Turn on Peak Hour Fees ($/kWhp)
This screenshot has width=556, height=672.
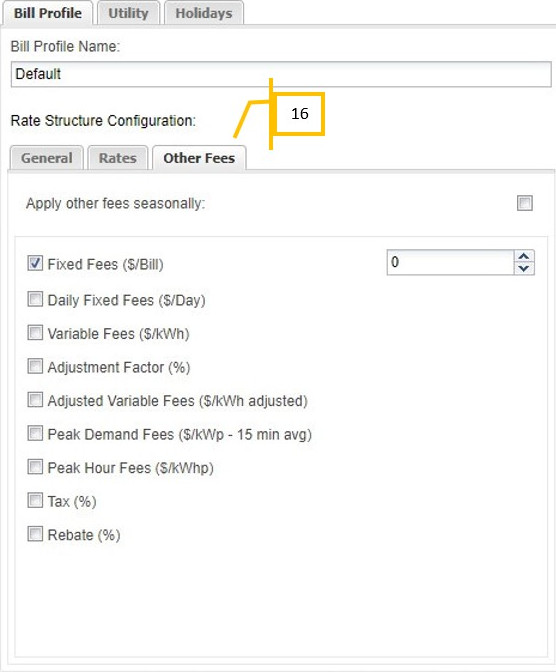(35, 467)
